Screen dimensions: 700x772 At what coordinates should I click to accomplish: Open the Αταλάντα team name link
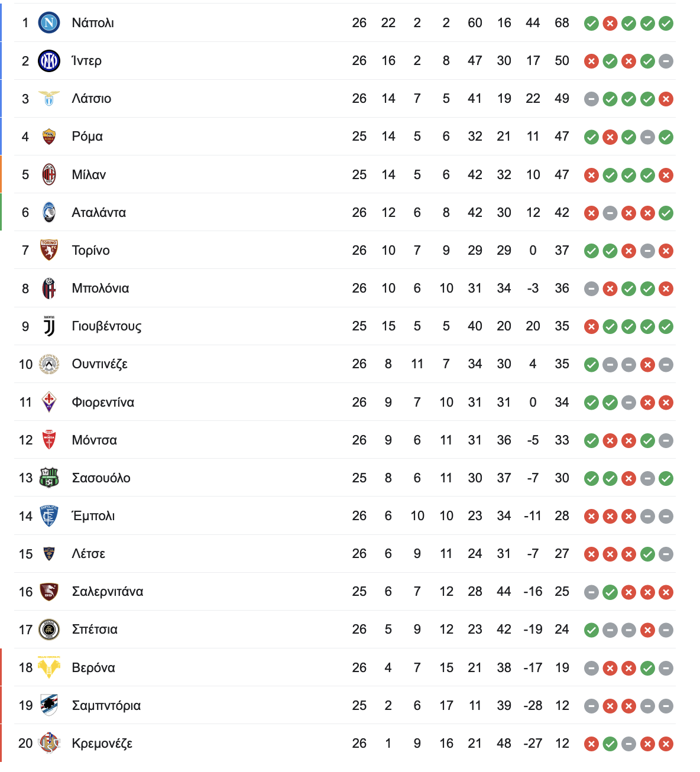[99, 212]
